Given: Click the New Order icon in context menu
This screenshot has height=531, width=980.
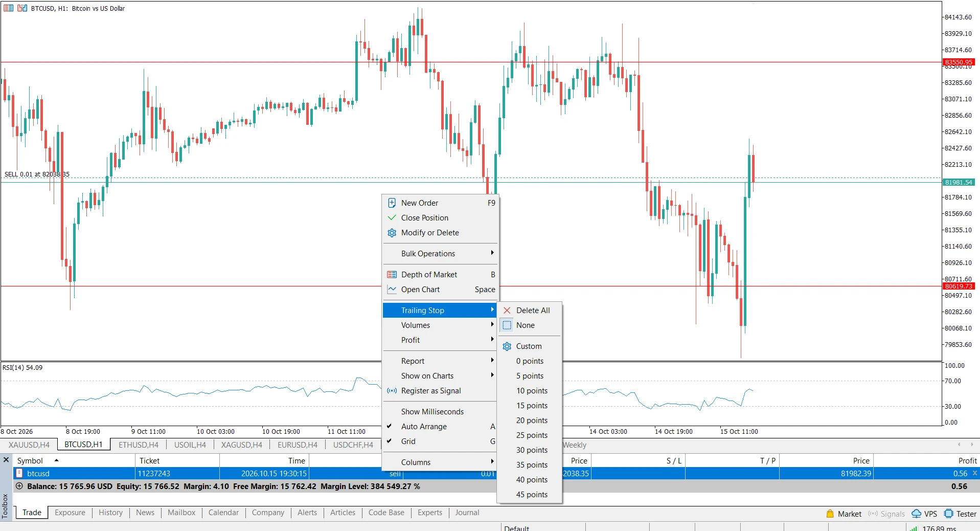Looking at the screenshot, I should pos(392,203).
